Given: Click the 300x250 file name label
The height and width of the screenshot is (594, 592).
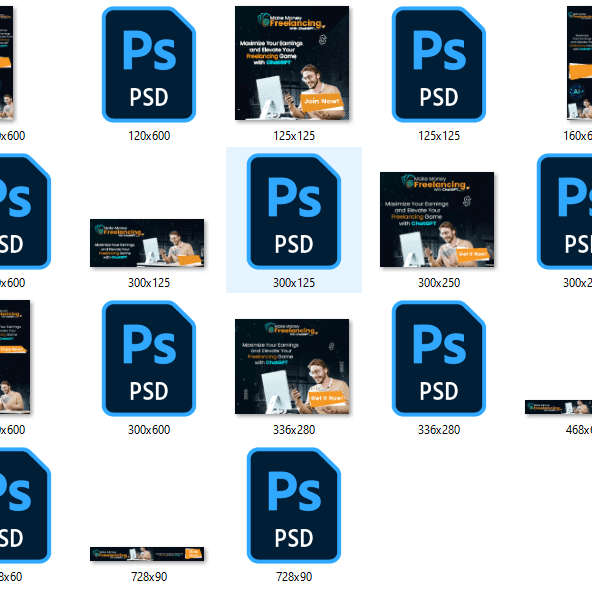Looking at the screenshot, I should (439, 283).
